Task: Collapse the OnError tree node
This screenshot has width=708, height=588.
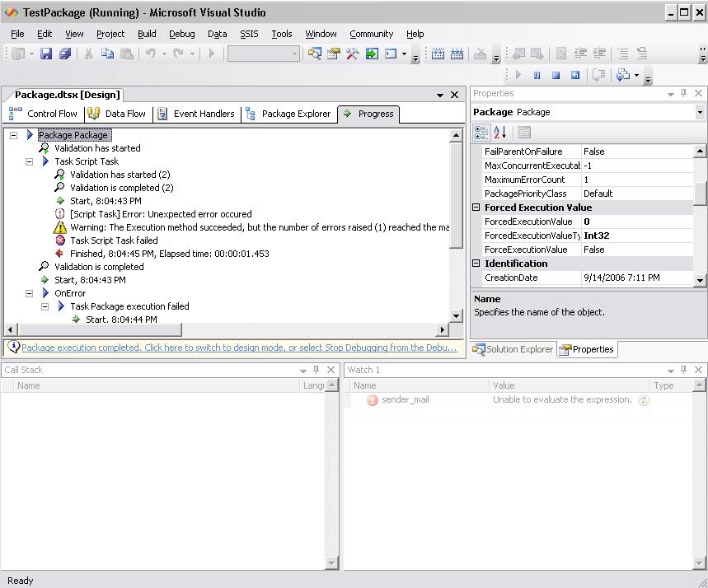Action: pyautogui.click(x=30, y=293)
